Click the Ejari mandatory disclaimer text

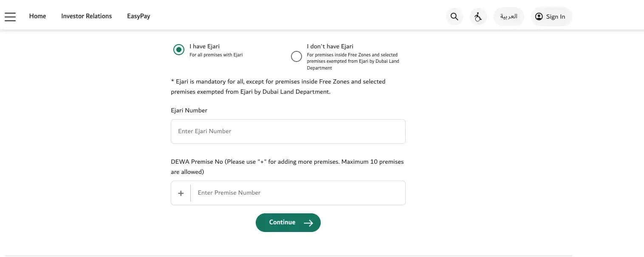tap(278, 87)
